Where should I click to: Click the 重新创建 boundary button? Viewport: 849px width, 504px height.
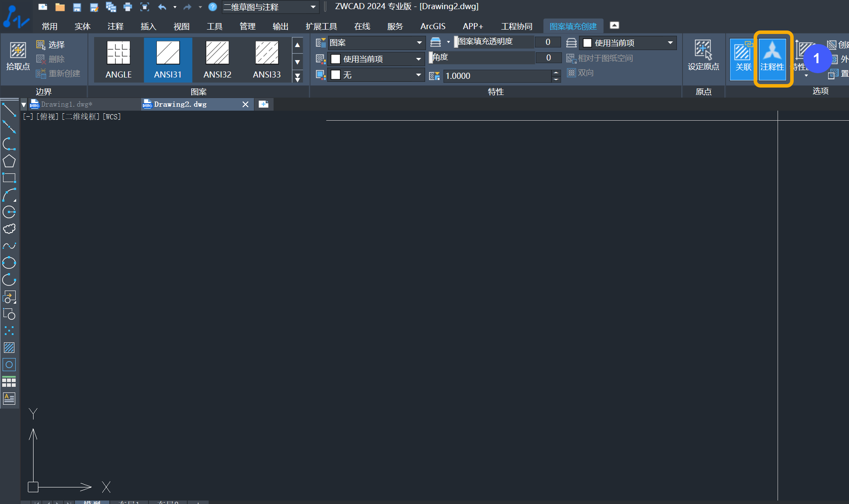58,74
